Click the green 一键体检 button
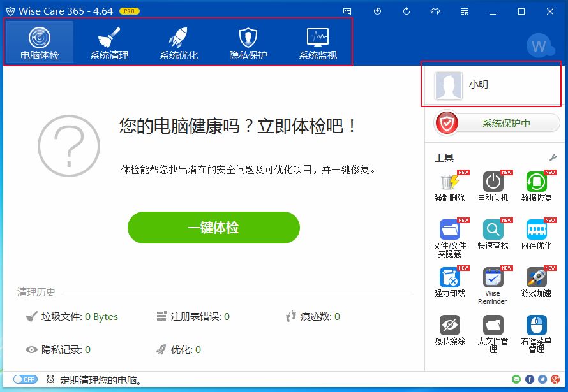This screenshot has height=392, width=568. tap(213, 228)
